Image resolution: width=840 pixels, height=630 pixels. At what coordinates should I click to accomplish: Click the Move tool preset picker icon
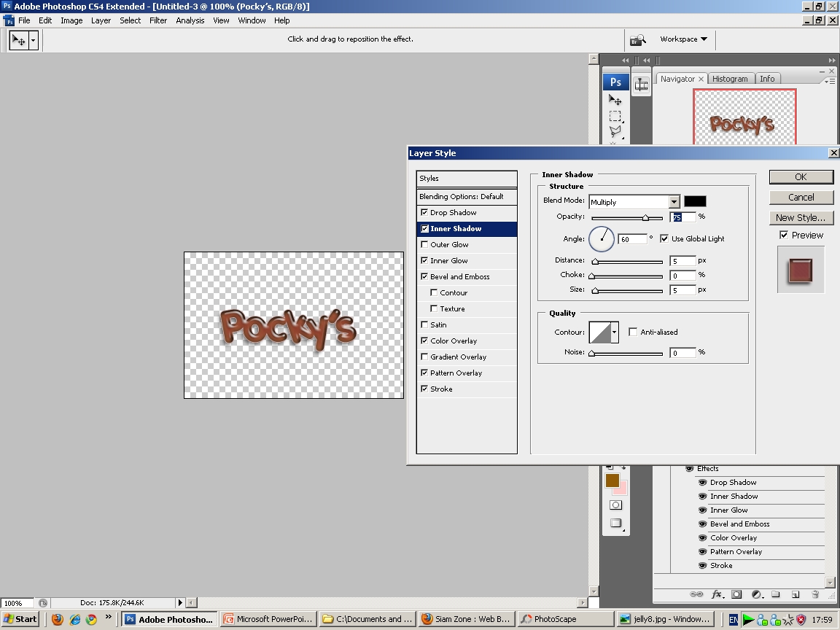19,40
